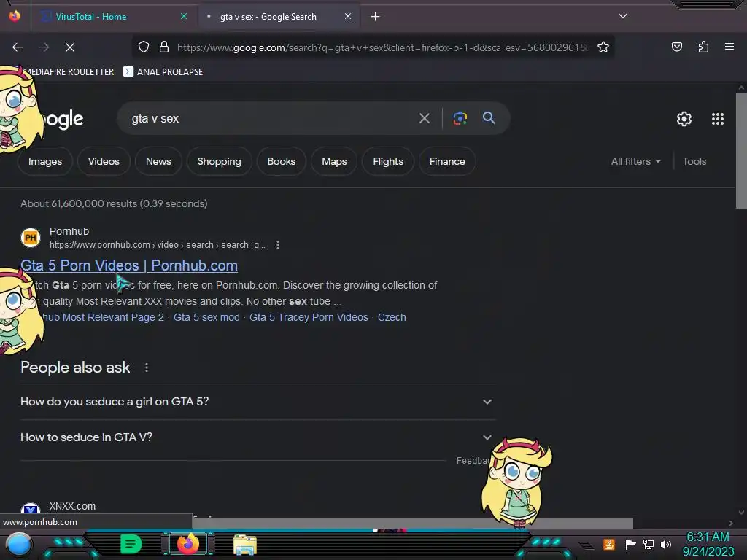Open the Google apps grid

(718, 119)
